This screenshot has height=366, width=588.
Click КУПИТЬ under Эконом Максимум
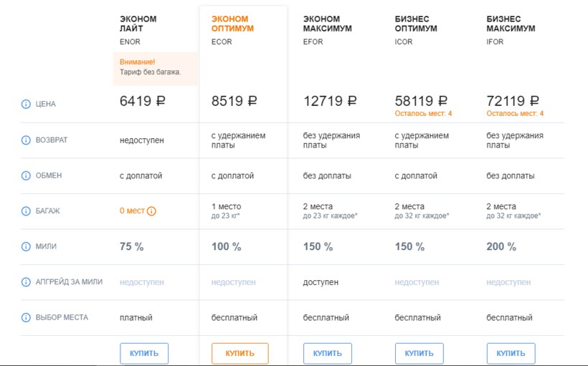(328, 353)
